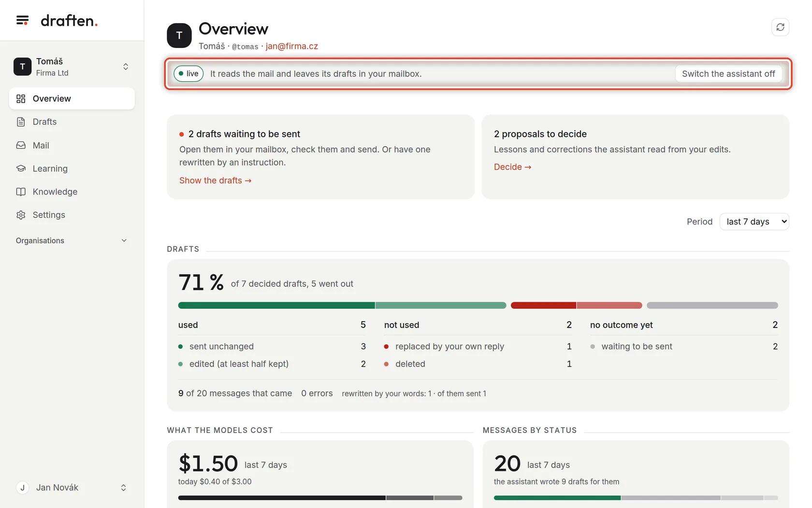Open the jan@firma.cz email link
The height and width of the screenshot is (508, 812).
click(x=292, y=46)
